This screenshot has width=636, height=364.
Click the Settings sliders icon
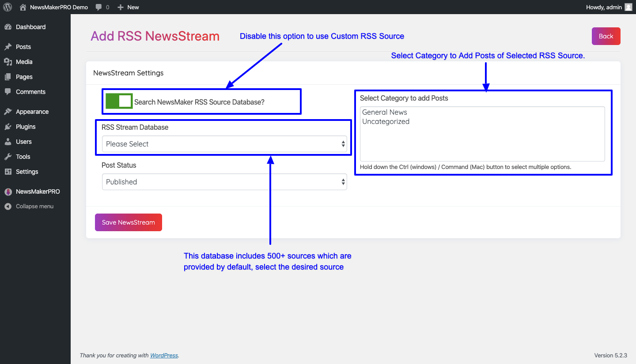coord(8,172)
